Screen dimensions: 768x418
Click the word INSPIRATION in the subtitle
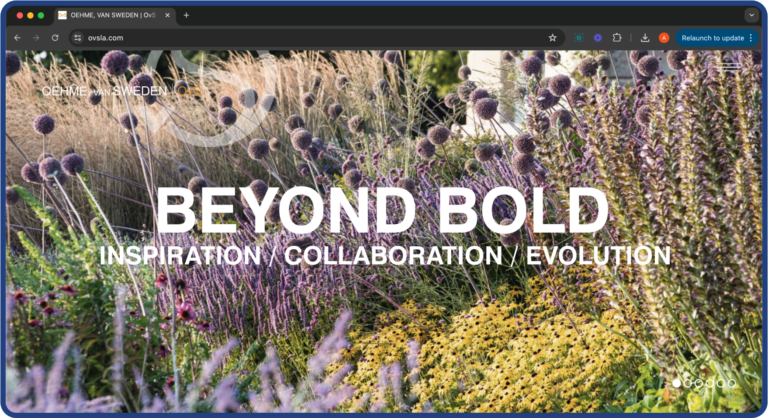click(x=180, y=255)
